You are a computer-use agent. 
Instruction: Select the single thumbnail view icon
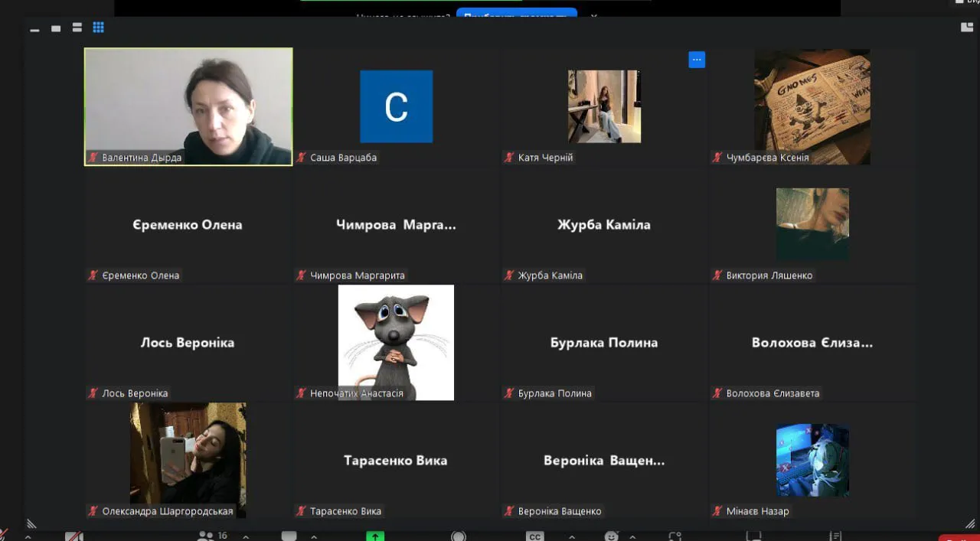point(56,28)
